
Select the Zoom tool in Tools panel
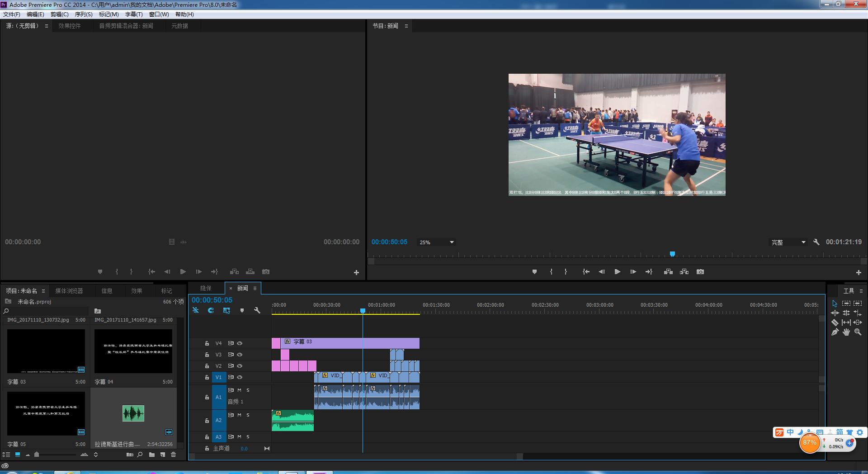(x=858, y=332)
